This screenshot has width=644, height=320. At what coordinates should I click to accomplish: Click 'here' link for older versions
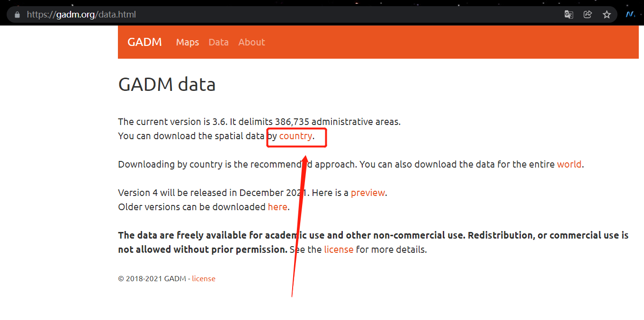tap(277, 207)
